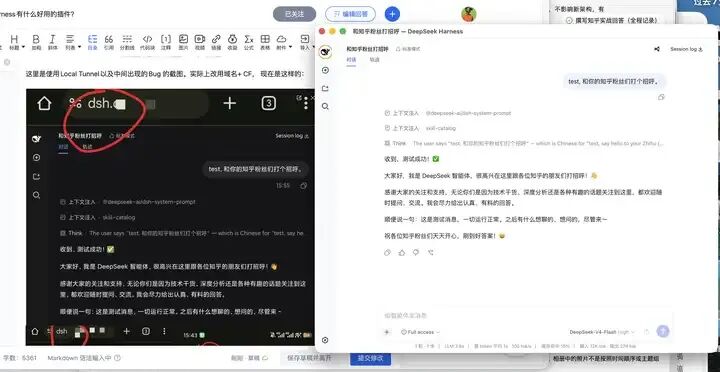Click the branch icon under the reply
The image size is (720, 372).
pyautogui.click(x=430, y=253)
